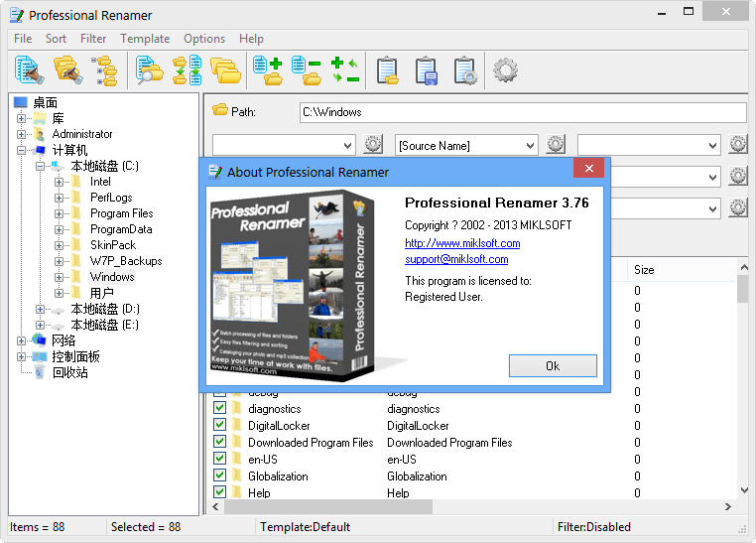The width and height of the screenshot is (756, 543).
Task: Select the Windows folder in tree
Action: pyautogui.click(x=112, y=277)
